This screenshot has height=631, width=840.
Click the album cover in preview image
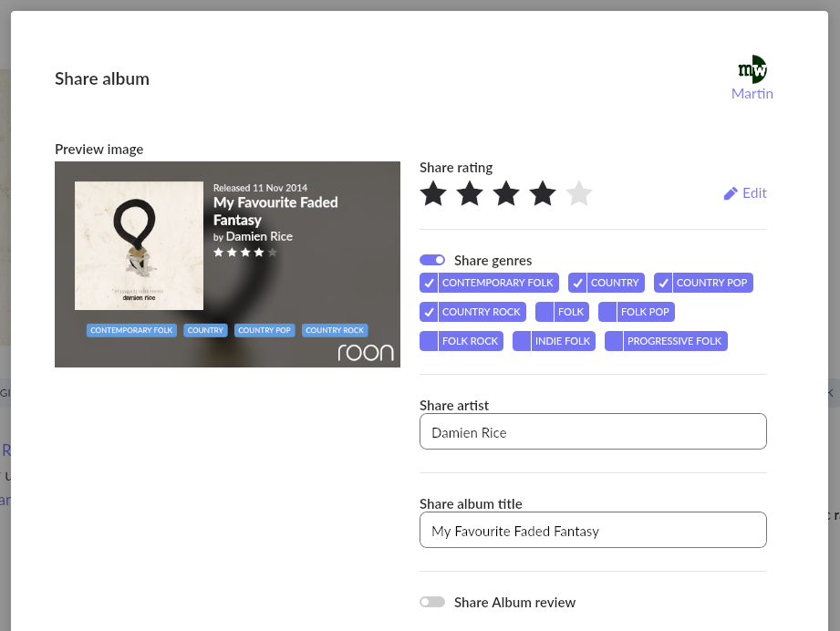139,246
